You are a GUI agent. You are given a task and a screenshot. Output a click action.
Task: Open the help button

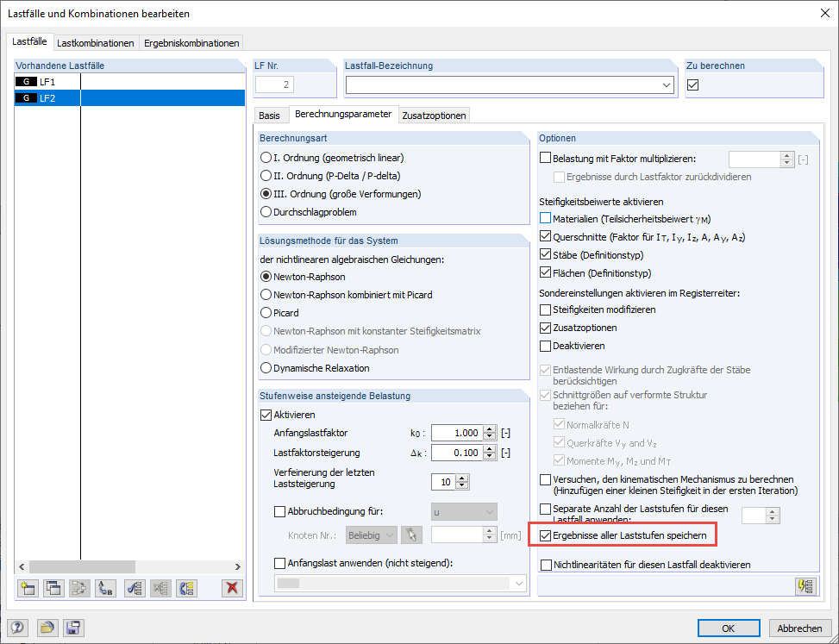(x=17, y=628)
